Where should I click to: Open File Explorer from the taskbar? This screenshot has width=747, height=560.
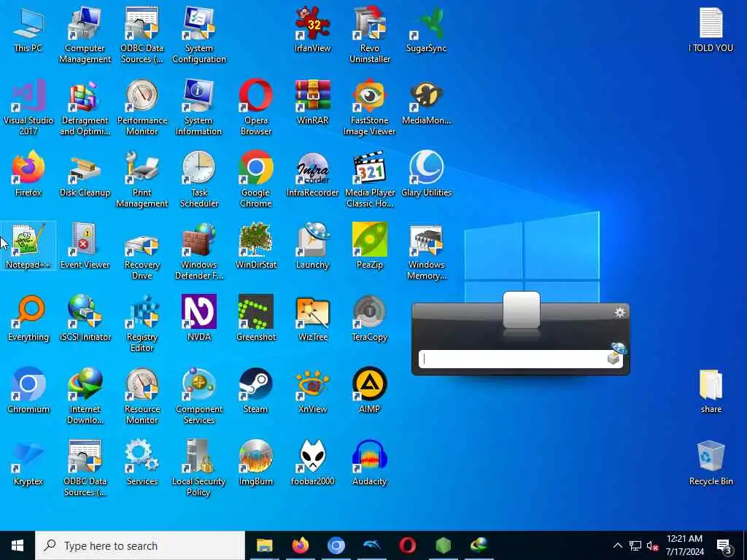coord(264,545)
